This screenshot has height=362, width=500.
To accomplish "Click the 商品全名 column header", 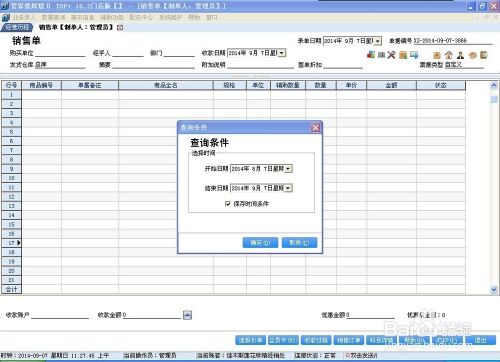I will tap(166, 85).
